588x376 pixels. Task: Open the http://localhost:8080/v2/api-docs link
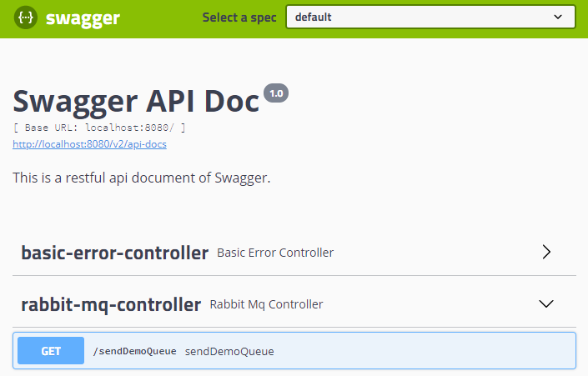(x=89, y=144)
